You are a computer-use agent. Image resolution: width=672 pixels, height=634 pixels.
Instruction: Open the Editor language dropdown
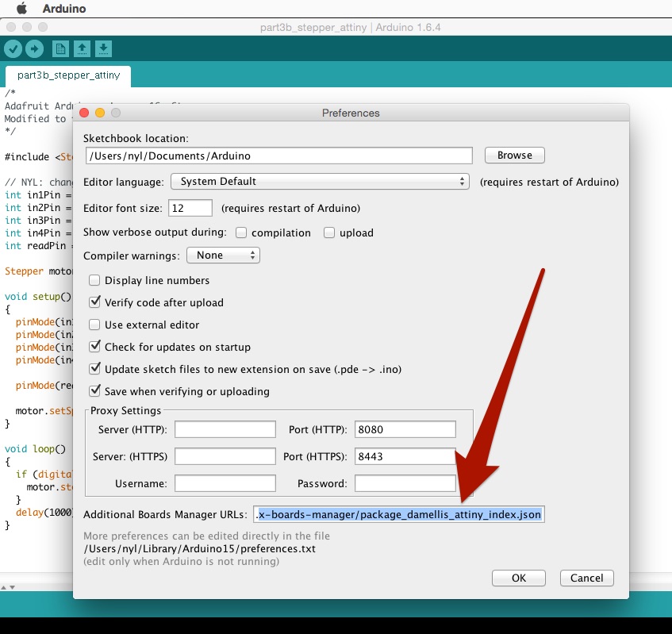(321, 182)
